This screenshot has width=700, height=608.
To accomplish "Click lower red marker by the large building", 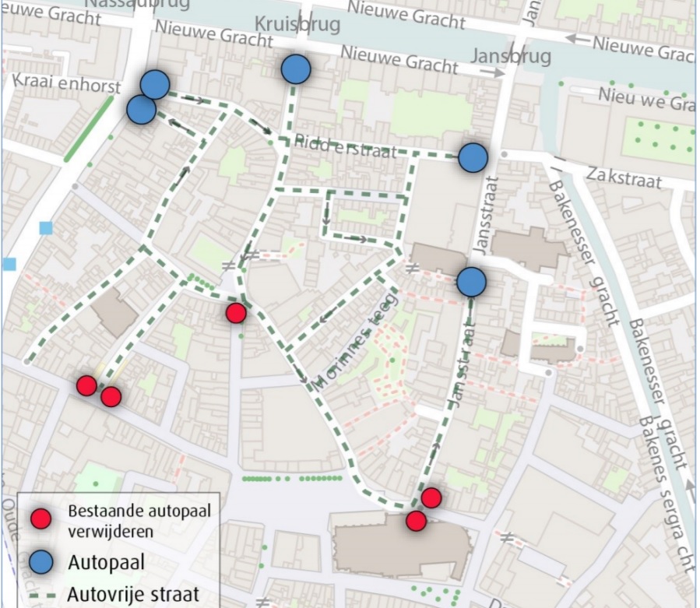I will click(x=417, y=521).
